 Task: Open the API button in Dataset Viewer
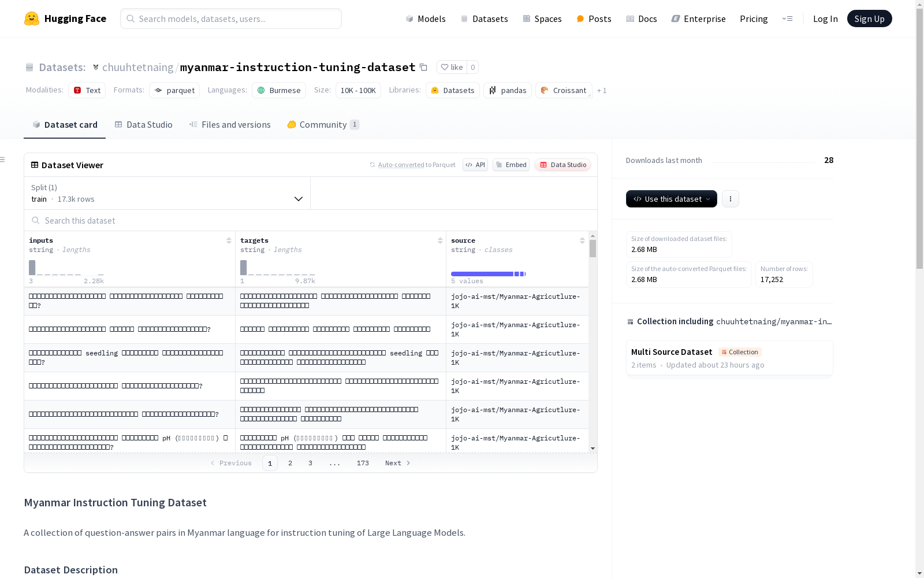coord(475,165)
